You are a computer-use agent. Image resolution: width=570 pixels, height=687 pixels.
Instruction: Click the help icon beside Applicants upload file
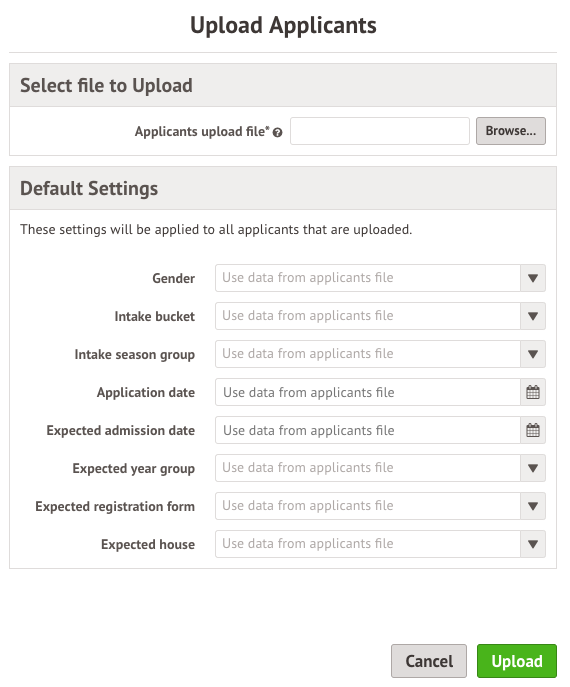pos(277,132)
